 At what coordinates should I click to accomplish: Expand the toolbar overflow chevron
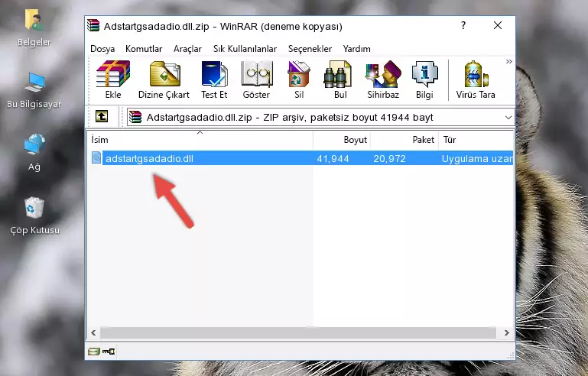point(509,61)
